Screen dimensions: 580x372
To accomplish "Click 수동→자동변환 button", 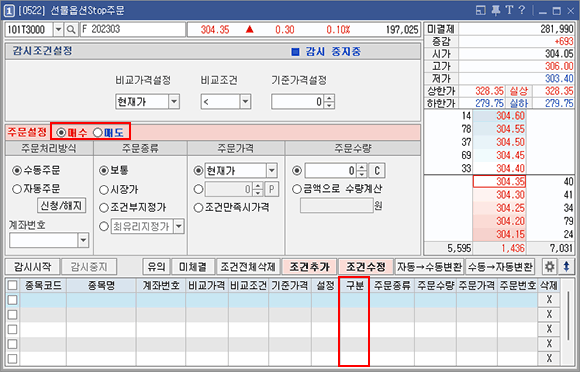I will (500, 266).
